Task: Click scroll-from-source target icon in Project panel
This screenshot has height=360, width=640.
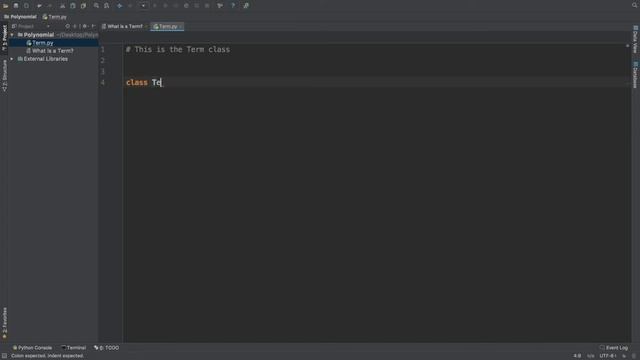Action: click(68, 26)
